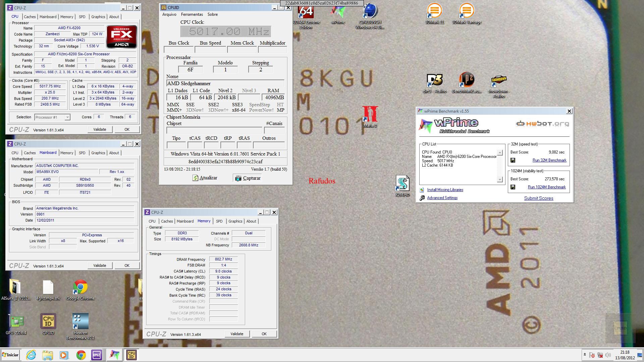
Task: Click AMD FX-6200 processor name field
Action: point(69,28)
